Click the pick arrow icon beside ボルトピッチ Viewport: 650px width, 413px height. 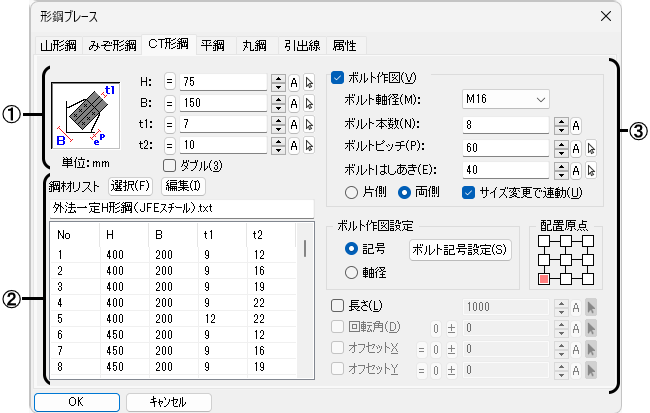(x=591, y=147)
